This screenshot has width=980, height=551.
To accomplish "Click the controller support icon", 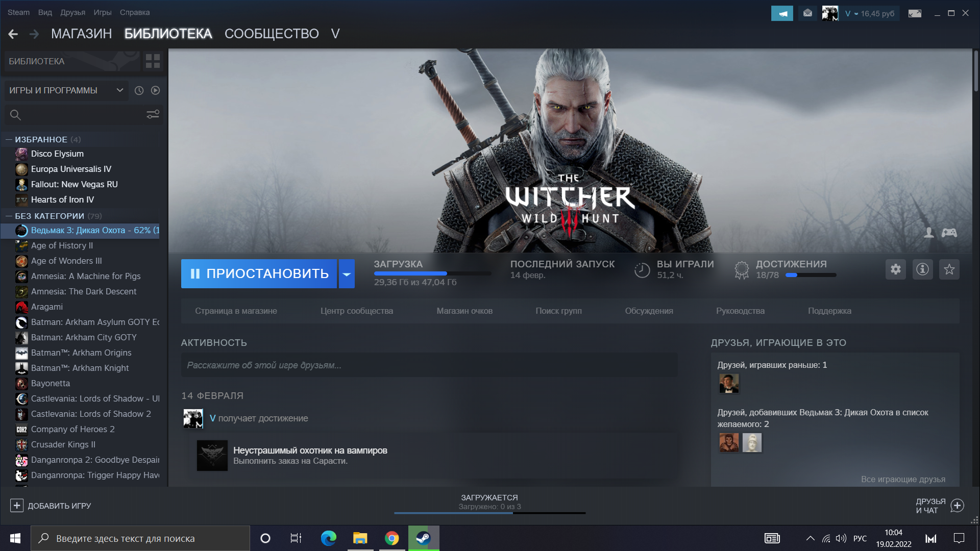I will point(949,233).
